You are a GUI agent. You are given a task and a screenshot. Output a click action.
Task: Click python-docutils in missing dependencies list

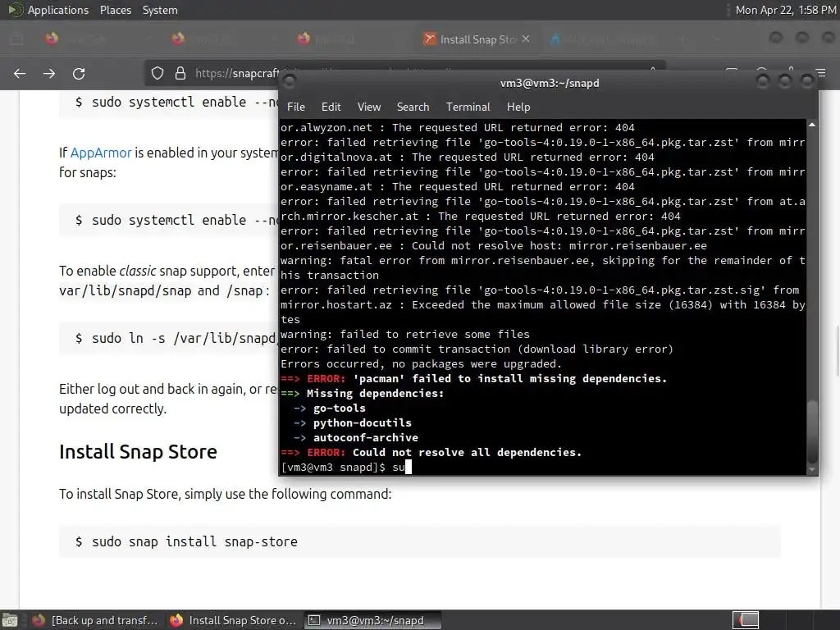pos(362,422)
